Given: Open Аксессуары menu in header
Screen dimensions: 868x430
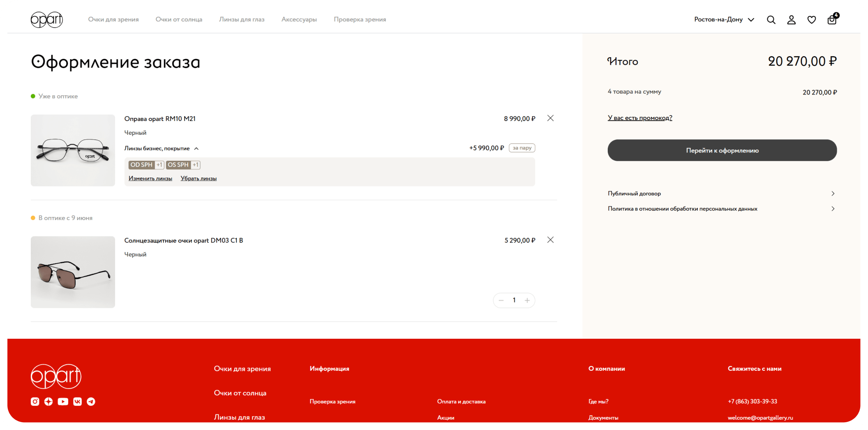Looking at the screenshot, I should (299, 20).
